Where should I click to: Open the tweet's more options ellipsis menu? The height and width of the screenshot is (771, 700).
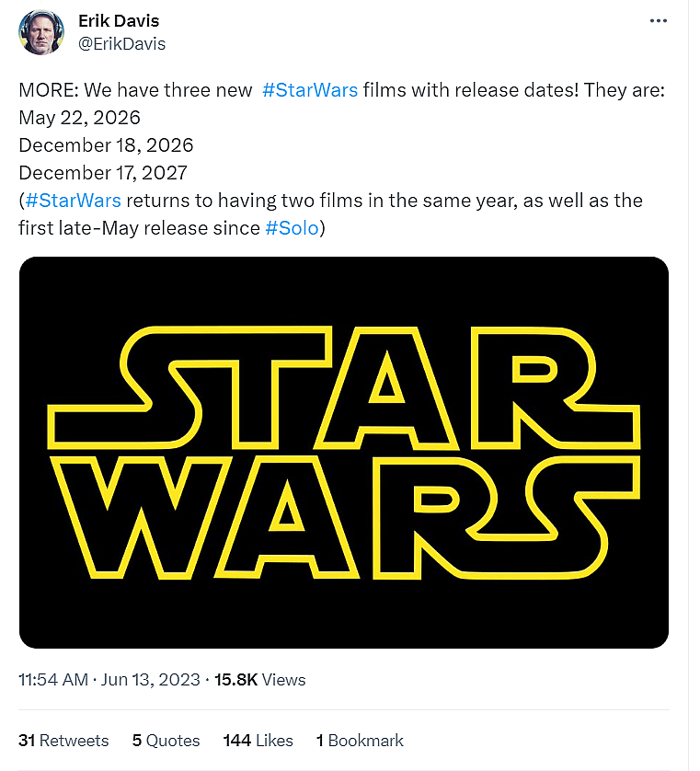[x=658, y=20]
